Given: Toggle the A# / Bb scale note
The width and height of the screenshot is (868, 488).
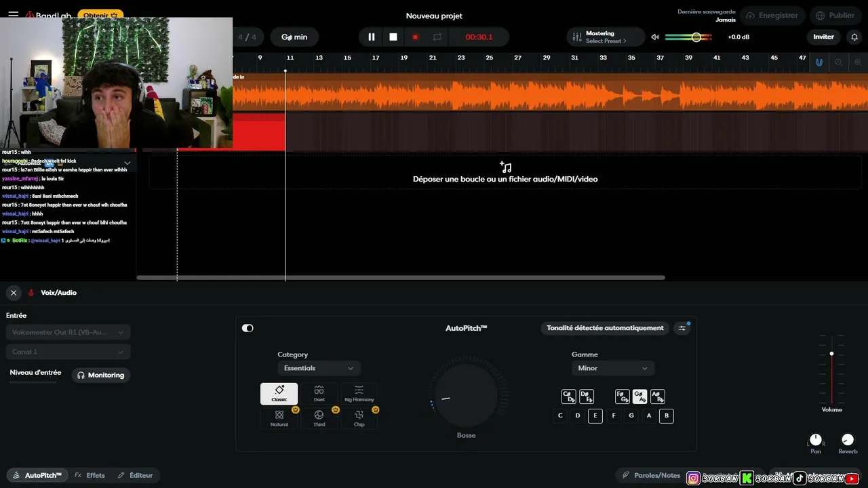Looking at the screenshot, I should (657, 396).
